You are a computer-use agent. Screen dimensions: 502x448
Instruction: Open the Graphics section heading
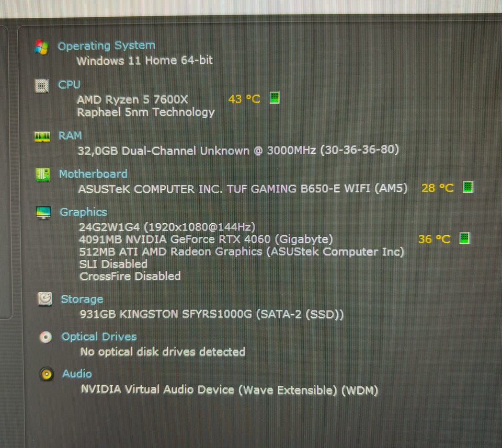(x=84, y=212)
